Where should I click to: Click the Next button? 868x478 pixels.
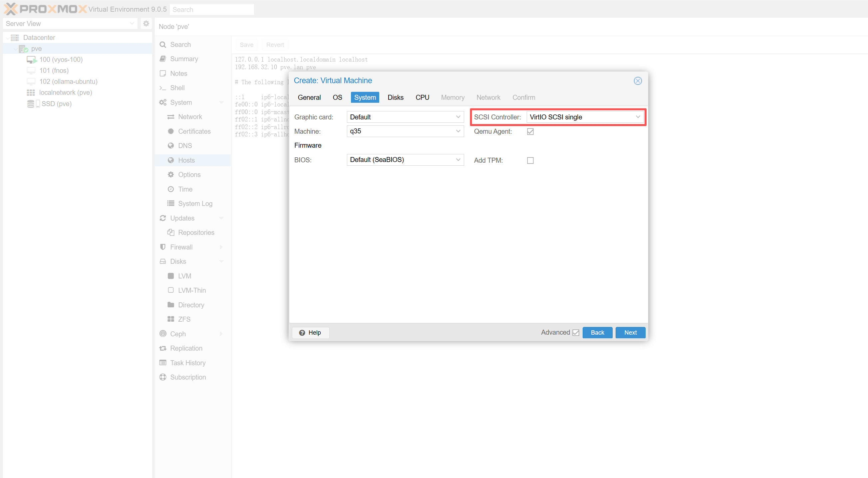[x=630, y=333]
